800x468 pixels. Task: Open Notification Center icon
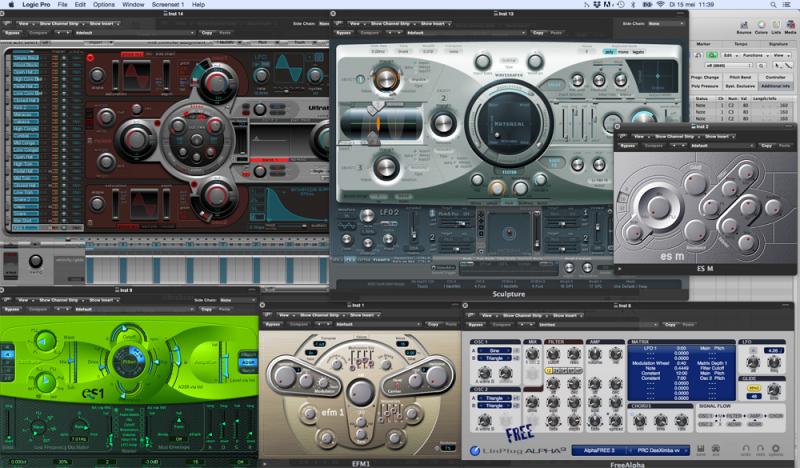point(789,5)
